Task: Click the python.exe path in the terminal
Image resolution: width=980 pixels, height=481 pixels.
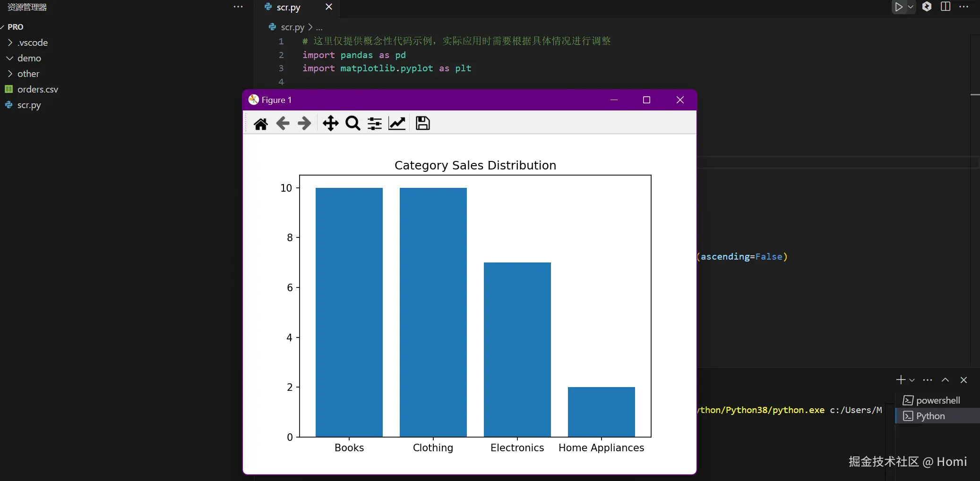Action: click(761, 410)
